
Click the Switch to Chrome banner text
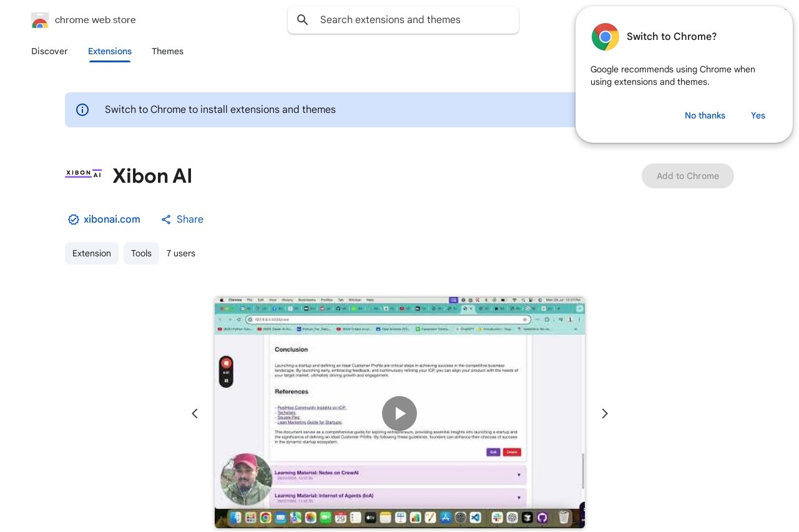[220, 110]
